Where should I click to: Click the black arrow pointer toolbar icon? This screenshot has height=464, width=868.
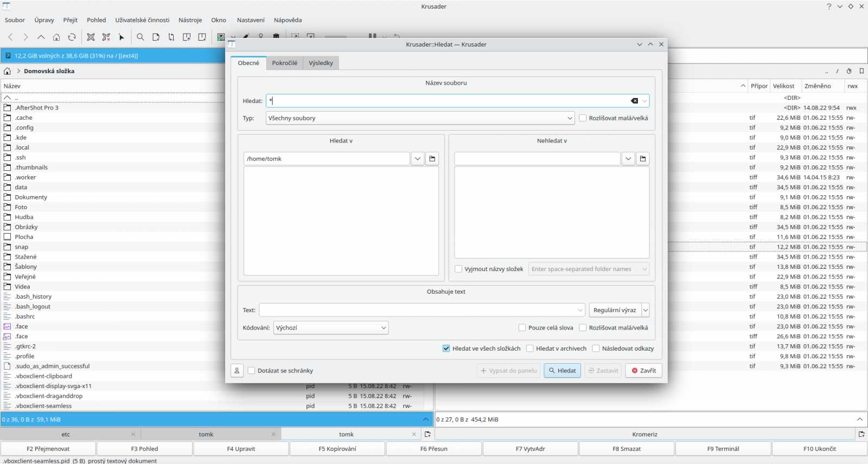click(x=122, y=37)
